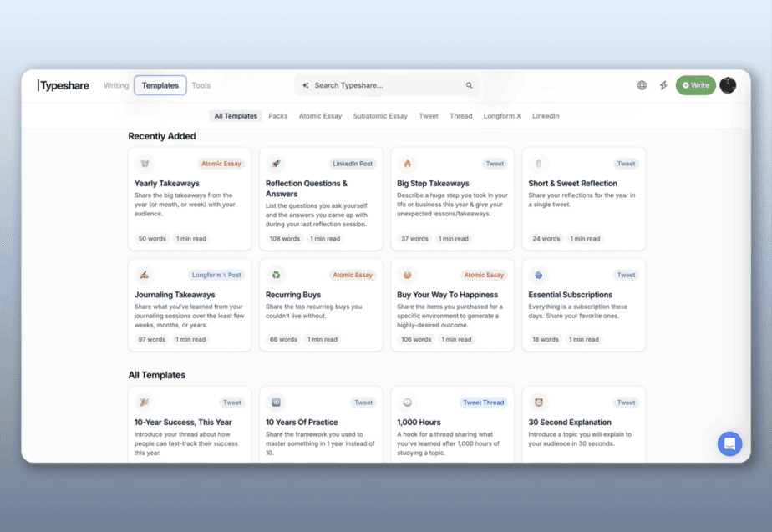772x532 pixels.
Task: Open the Big Step Takeaways template
Action: pyautogui.click(x=453, y=199)
